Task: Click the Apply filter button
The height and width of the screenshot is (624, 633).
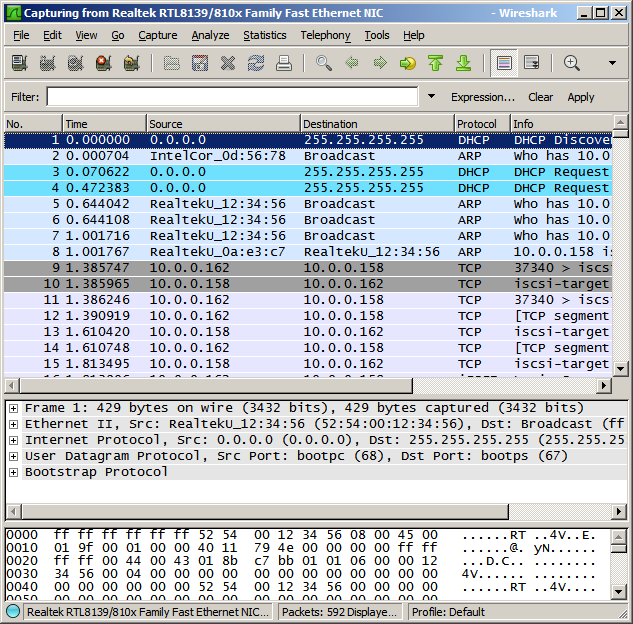Action: tap(580, 97)
